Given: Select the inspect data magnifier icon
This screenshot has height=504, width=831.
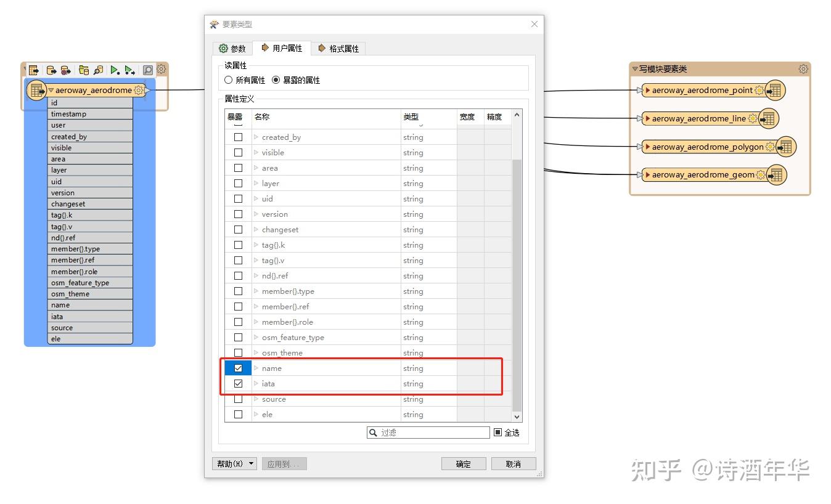Looking at the screenshot, I should 147,70.
